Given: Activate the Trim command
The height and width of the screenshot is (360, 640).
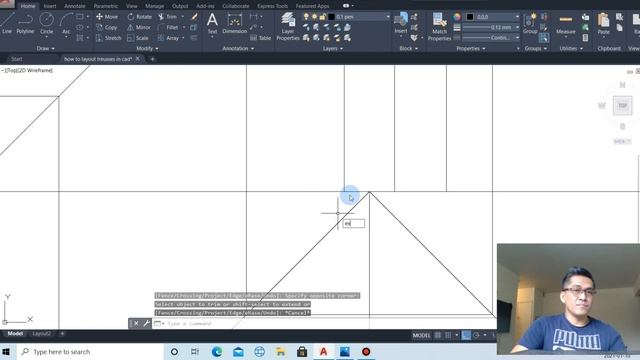Looking at the screenshot, I should click(167, 17).
